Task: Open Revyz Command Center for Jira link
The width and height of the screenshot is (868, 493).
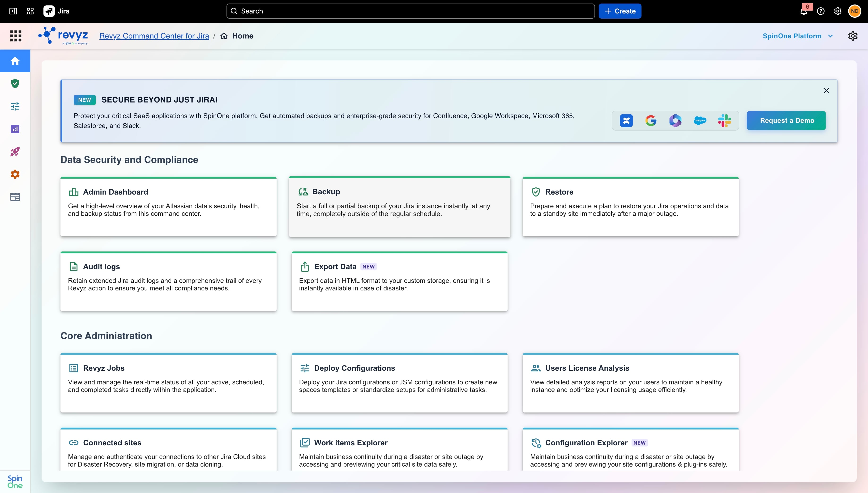Action: click(x=154, y=36)
